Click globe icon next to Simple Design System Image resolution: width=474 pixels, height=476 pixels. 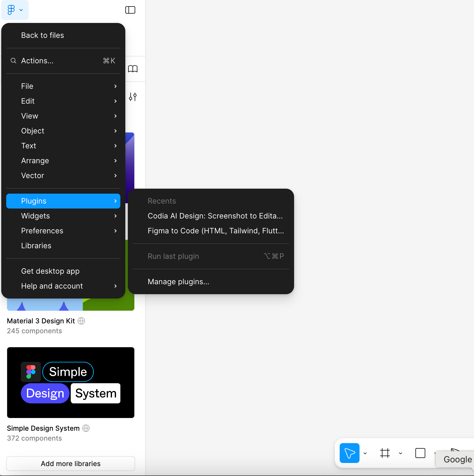tap(86, 428)
